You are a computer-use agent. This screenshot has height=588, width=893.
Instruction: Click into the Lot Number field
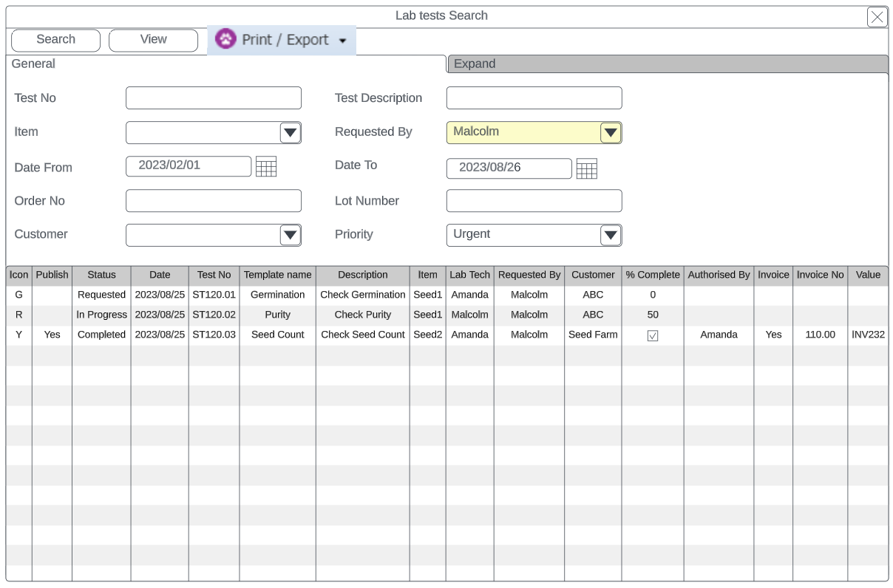coord(534,201)
